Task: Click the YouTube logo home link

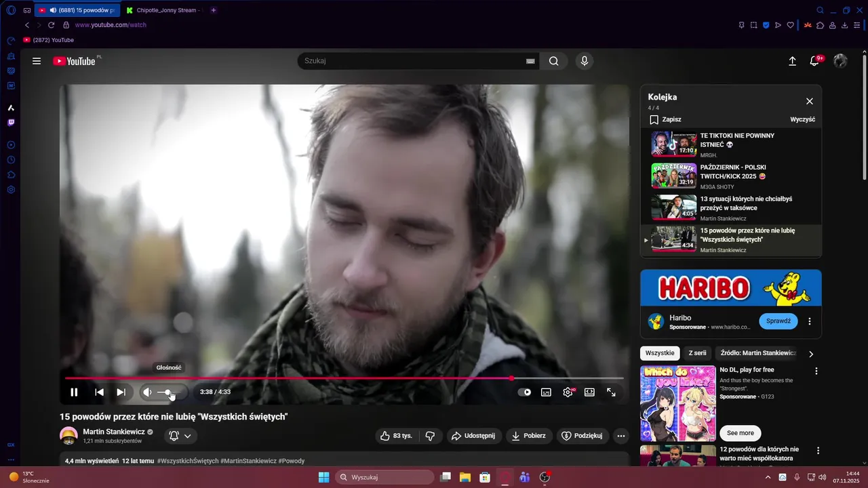Action: pos(75,61)
